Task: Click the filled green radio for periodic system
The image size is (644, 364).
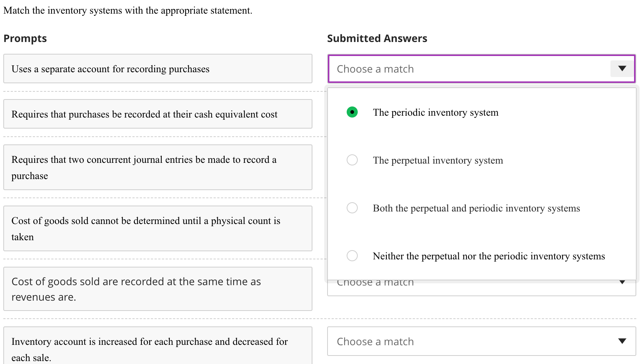Action: pos(352,112)
